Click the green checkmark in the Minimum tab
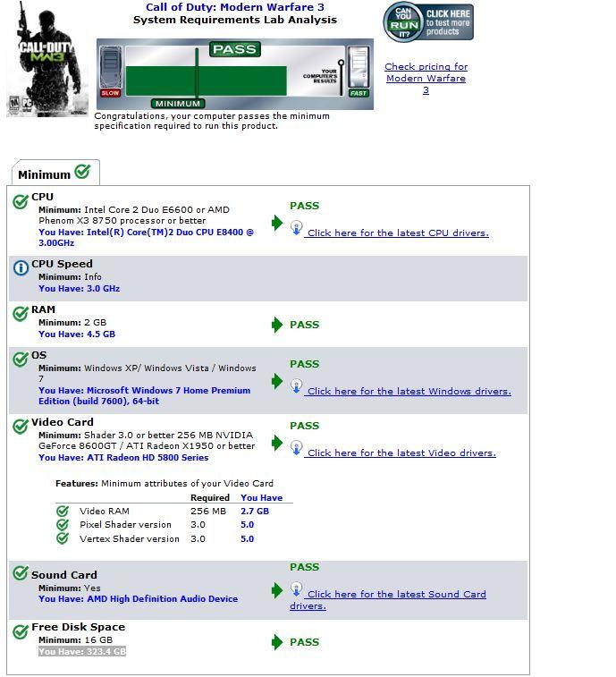Image resolution: width=616 pixels, height=677 pixels. tap(82, 172)
